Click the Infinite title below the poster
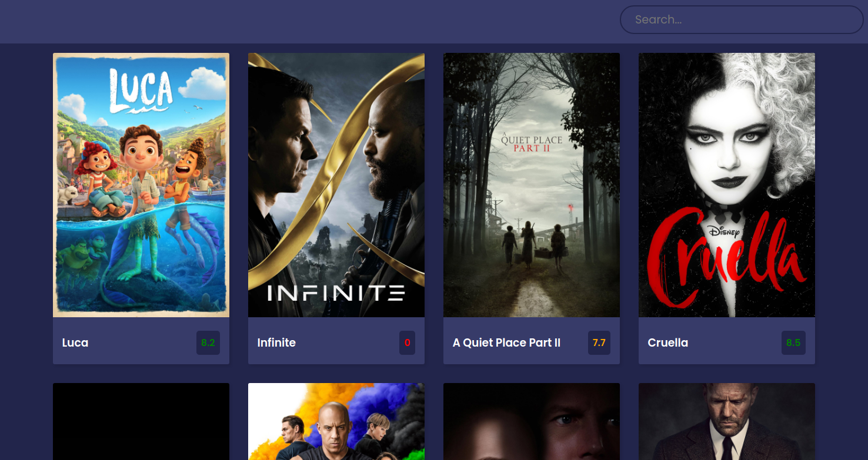The height and width of the screenshot is (460, 868). (x=276, y=343)
